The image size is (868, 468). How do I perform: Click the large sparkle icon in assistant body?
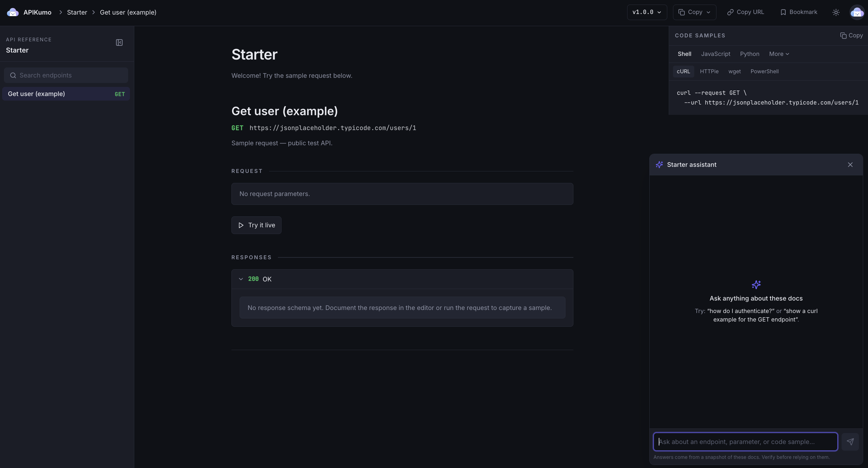click(756, 284)
